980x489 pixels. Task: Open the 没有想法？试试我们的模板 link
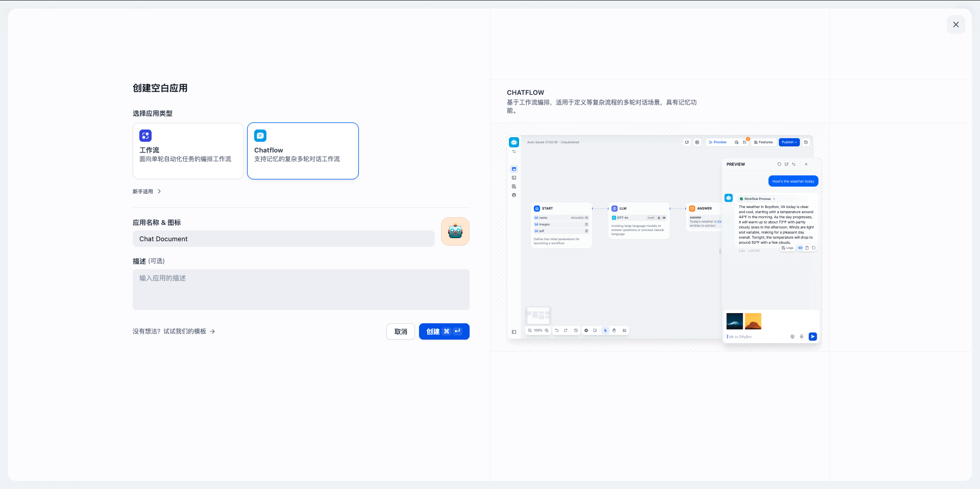[174, 331]
